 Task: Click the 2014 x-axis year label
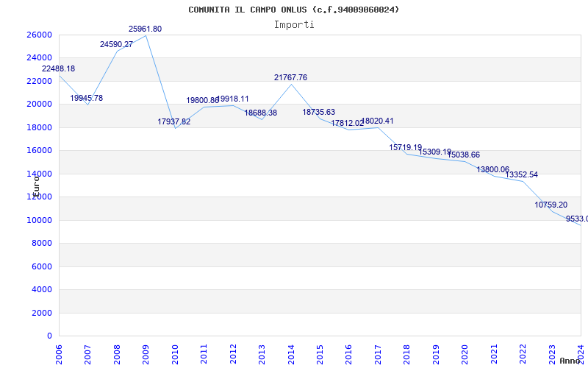click(x=290, y=354)
